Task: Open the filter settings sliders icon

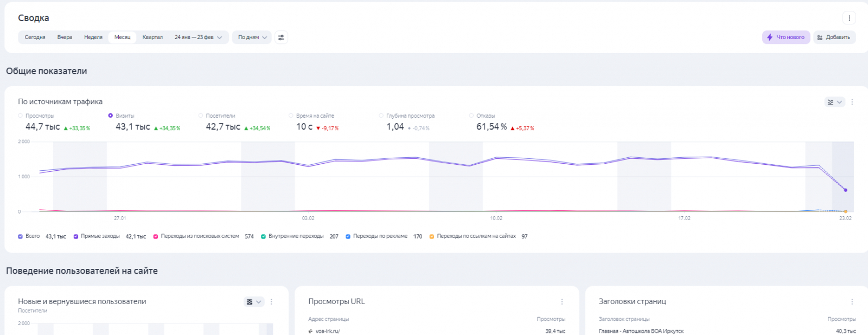Action: pyautogui.click(x=281, y=37)
